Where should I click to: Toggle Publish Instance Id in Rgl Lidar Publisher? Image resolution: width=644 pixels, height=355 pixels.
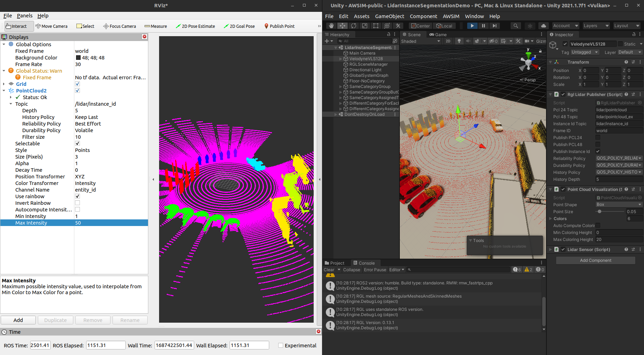pyautogui.click(x=598, y=151)
